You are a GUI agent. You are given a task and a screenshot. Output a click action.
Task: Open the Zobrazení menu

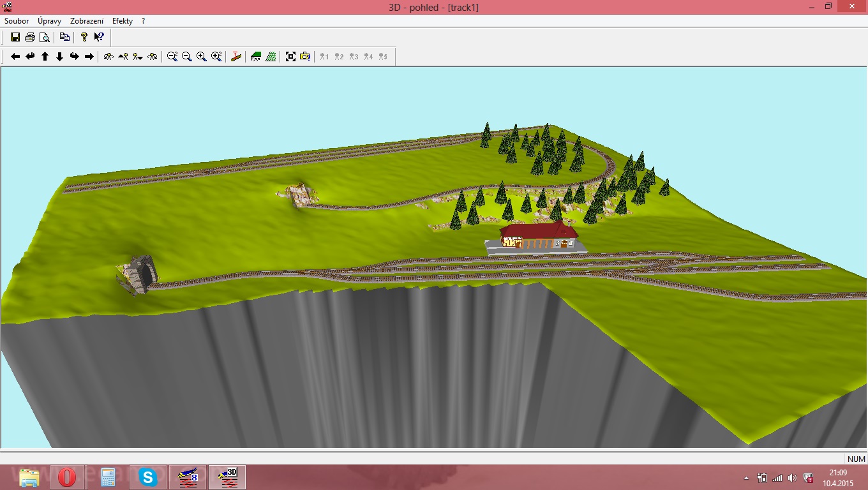87,21
